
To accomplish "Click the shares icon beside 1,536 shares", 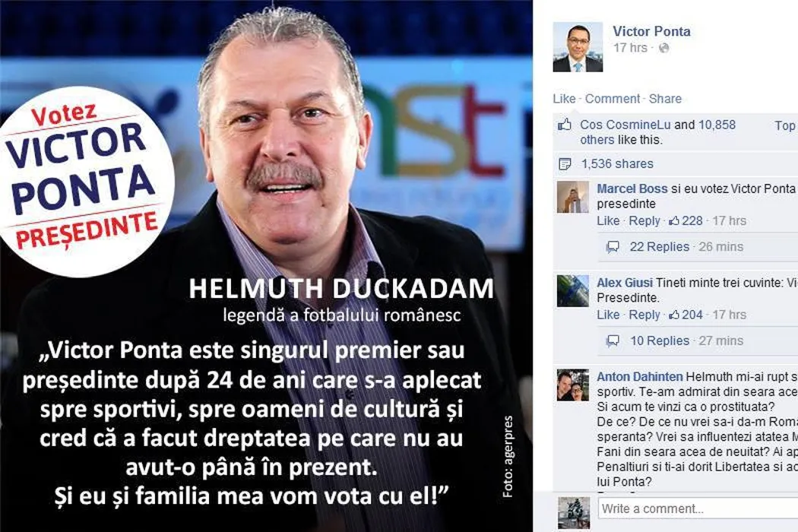I will tap(565, 164).
